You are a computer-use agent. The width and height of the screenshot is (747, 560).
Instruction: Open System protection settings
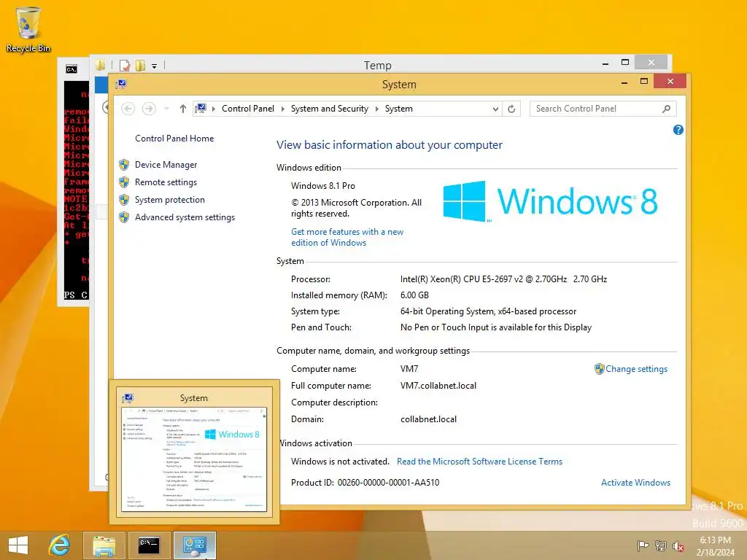(169, 200)
